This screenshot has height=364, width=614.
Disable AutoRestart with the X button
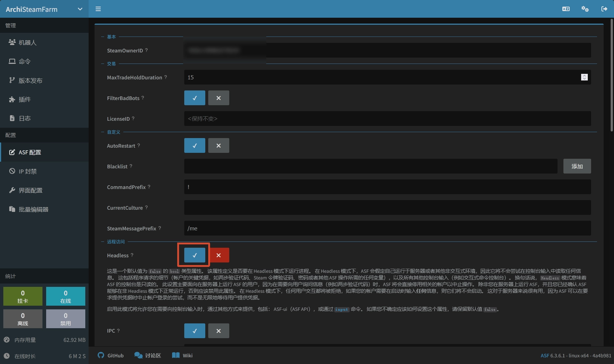coord(219,145)
